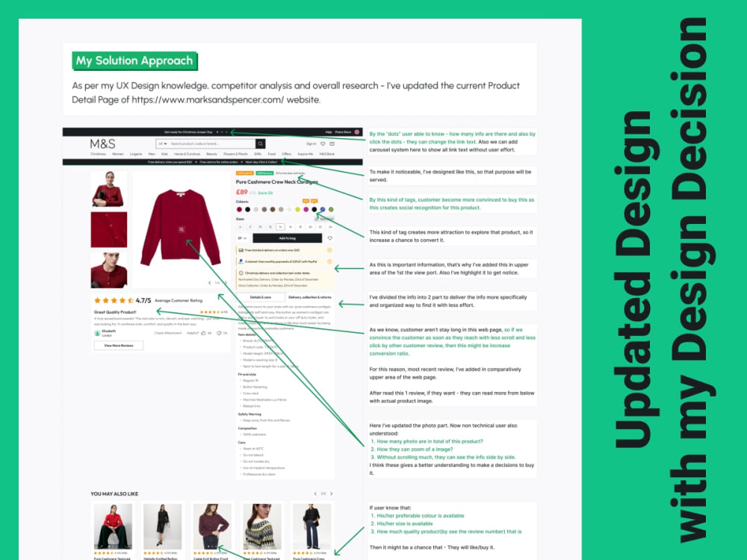Select size 10
The image size is (747, 560).
pos(260,227)
